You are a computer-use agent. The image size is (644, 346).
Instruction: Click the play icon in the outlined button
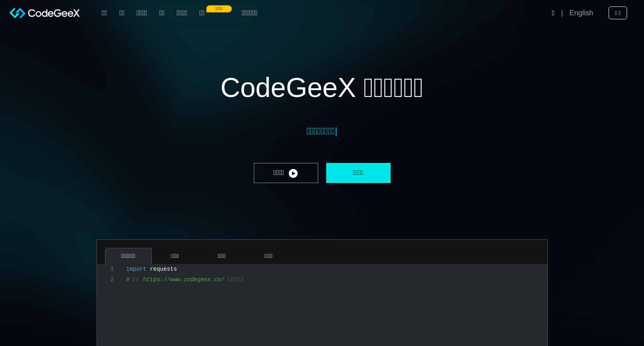click(x=293, y=173)
